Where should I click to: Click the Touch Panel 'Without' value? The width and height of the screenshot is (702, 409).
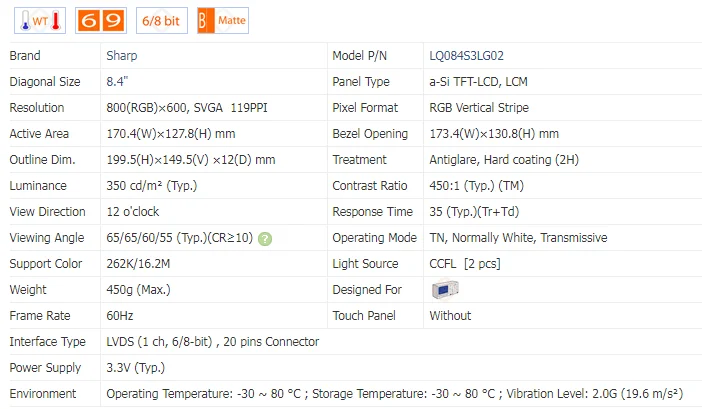pyautogui.click(x=450, y=316)
